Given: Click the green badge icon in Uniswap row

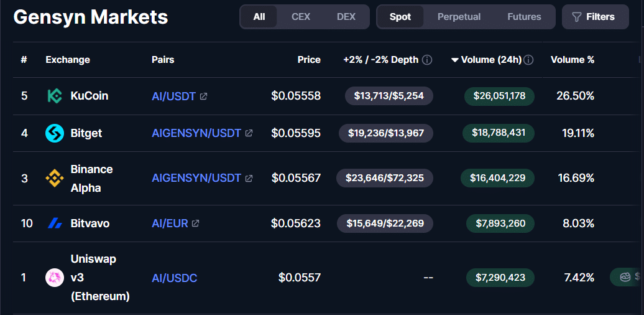Looking at the screenshot, I should [x=625, y=277].
